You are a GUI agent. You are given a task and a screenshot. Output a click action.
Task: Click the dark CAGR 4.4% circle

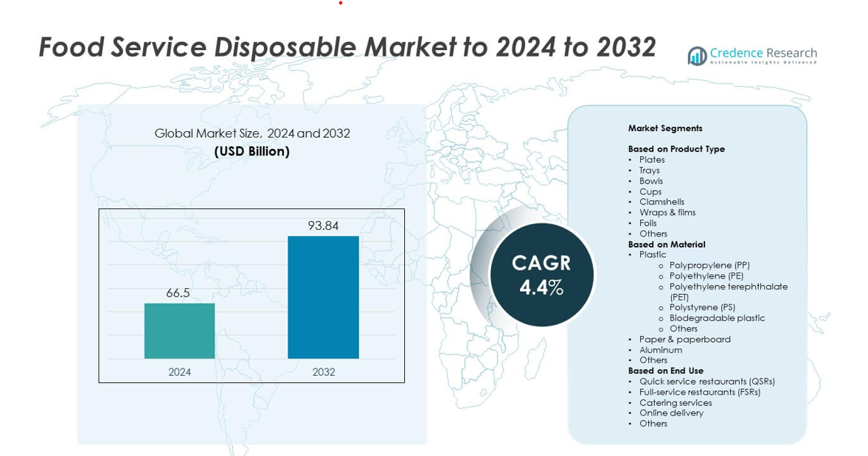coord(541,275)
